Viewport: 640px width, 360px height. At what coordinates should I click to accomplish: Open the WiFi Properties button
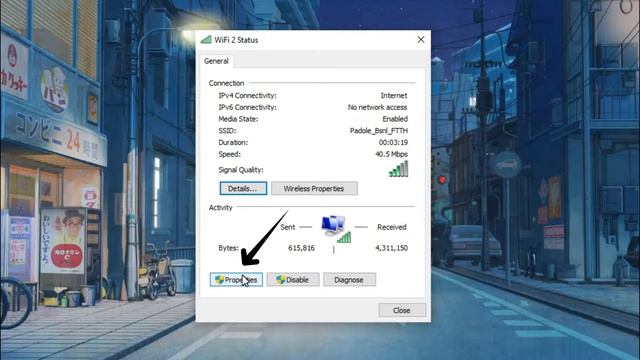pos(236,280)
